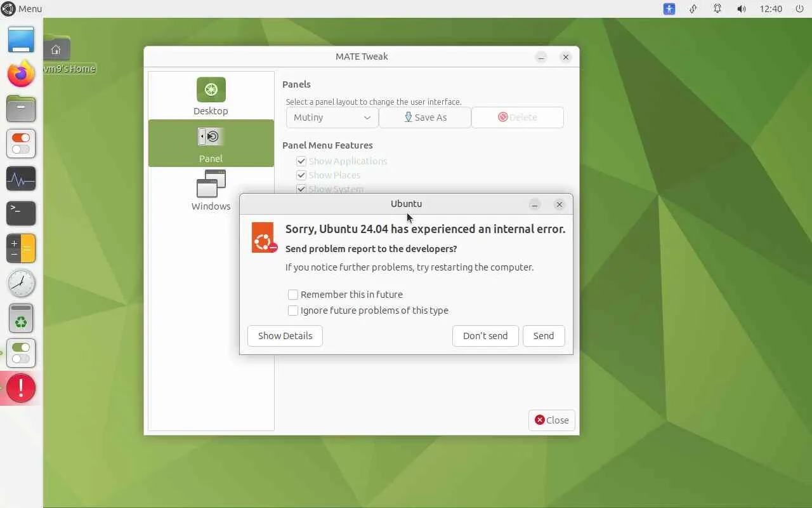This screenshot has width=812, height=508.
Task: Click the greyed-out Delete button
Action: (x=518, y=117)
